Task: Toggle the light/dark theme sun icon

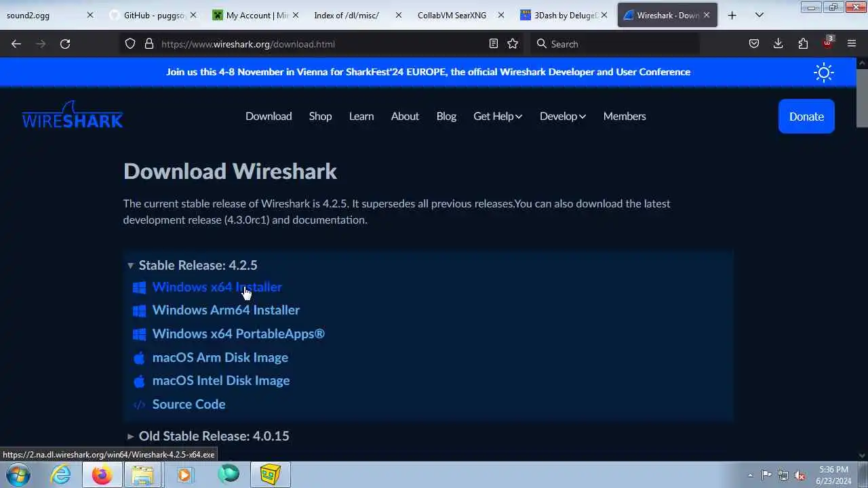Action: point(824,73)
